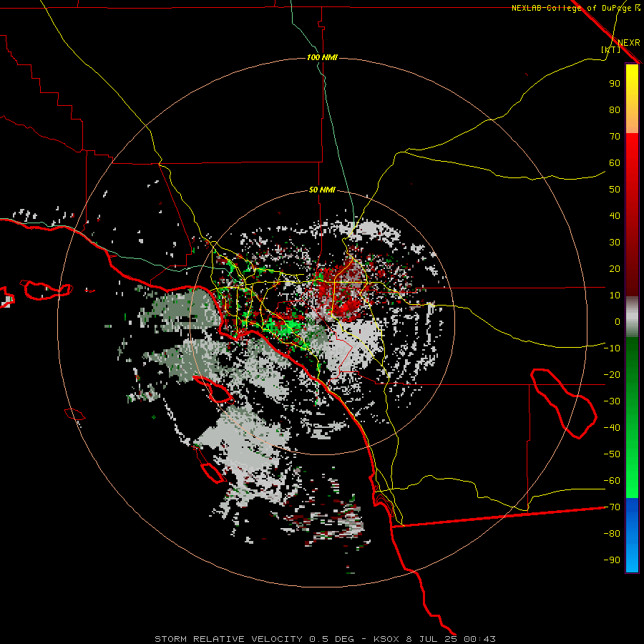Click the "-60" value on velocity scale
This screenshot has height=644, width=644.
pos(612,481)
